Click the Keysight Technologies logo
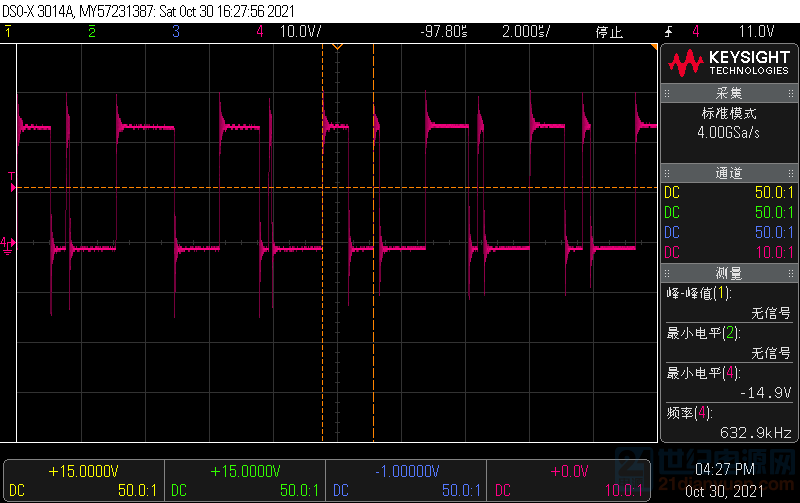The width and height of the screenshot is (800, 503). point(729,63)
